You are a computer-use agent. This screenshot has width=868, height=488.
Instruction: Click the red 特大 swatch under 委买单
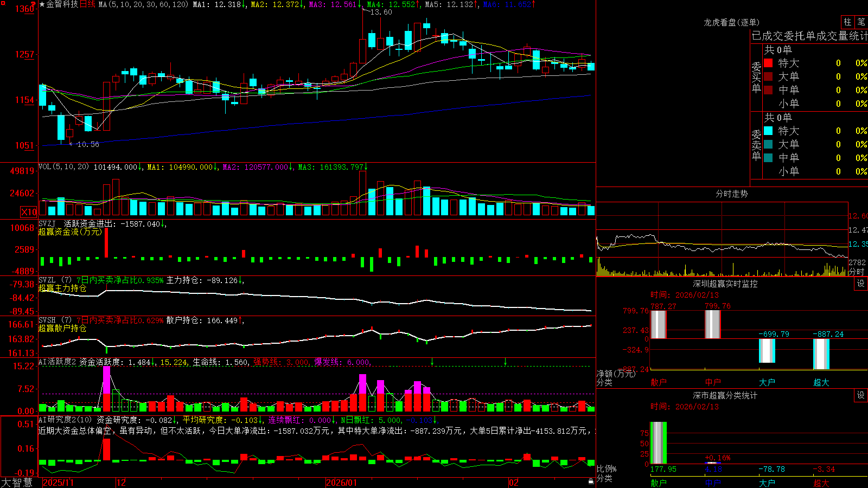click(768, 63)
